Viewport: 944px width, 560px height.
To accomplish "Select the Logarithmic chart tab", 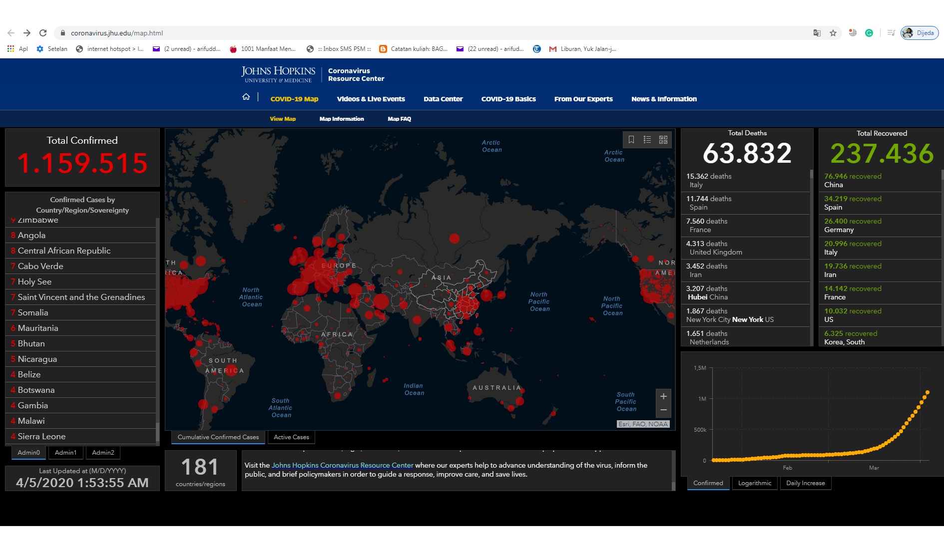I will coord(754,483).
